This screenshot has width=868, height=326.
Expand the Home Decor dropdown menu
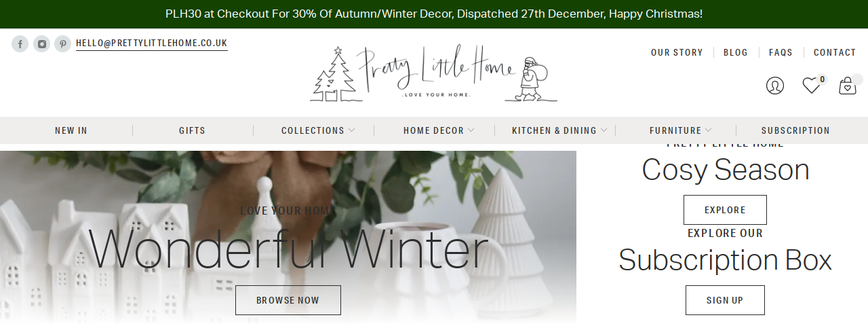pyautogui.click(x=439, y=130)
